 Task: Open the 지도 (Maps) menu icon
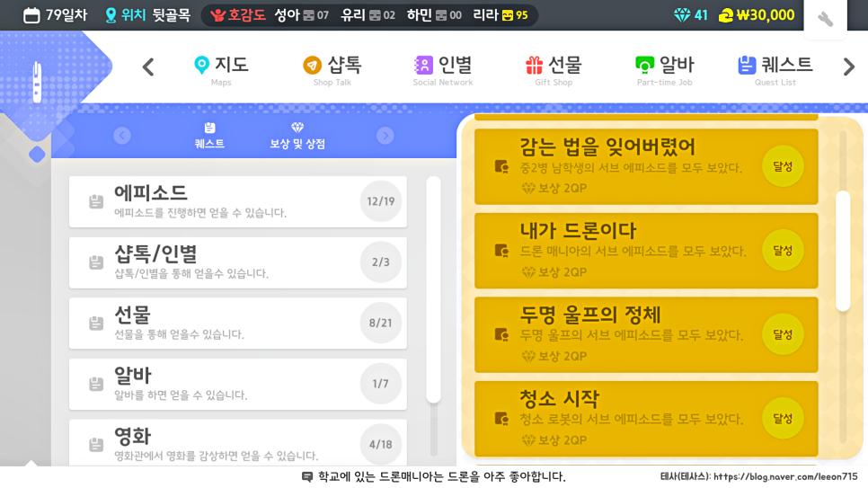[201, 65]
